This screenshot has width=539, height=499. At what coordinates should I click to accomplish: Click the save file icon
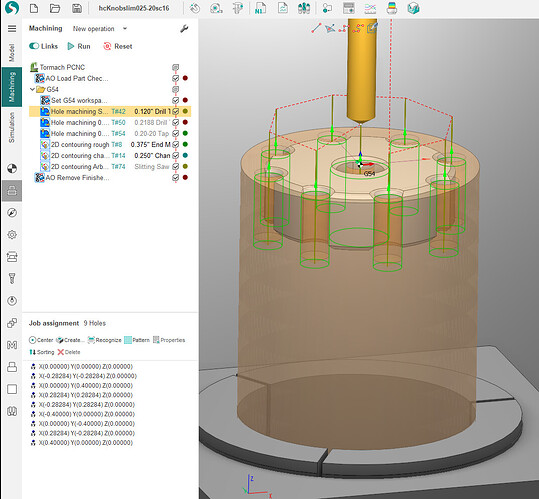[x=77, y=8]
